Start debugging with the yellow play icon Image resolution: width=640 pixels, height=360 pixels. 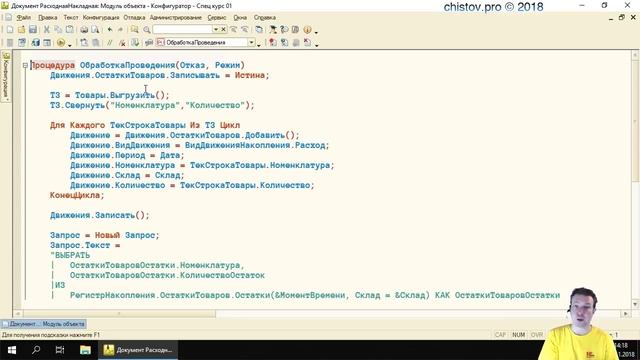(x=61, y=42)
